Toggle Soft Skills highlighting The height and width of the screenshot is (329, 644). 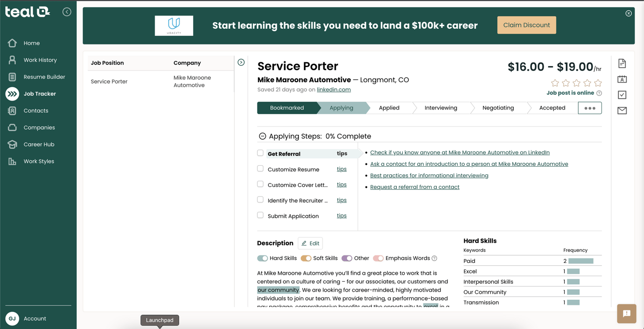tap(306, 258)
